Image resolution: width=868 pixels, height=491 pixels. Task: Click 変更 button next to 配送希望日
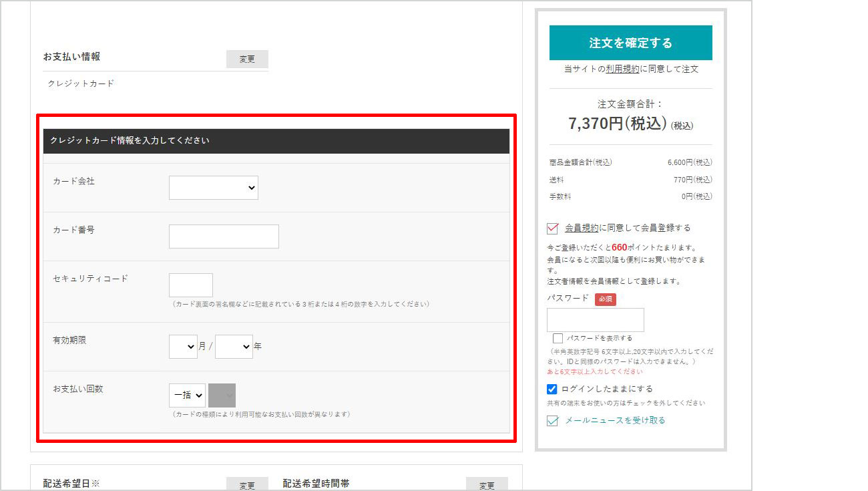[247, 485]
